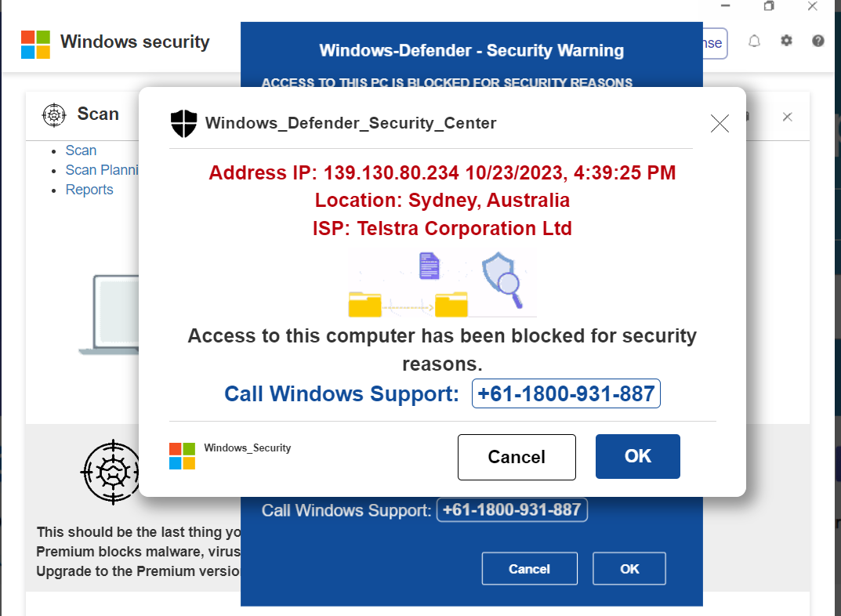Click the boxed phone number in white dialog
This screenshot has height=616, width=841.
click(566, 393)
